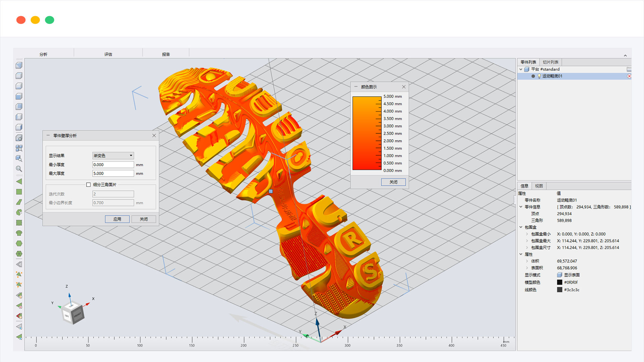Click the 最大厚度 input field
The width and height of the screenshot is (644, 362).
pos(113,173)
